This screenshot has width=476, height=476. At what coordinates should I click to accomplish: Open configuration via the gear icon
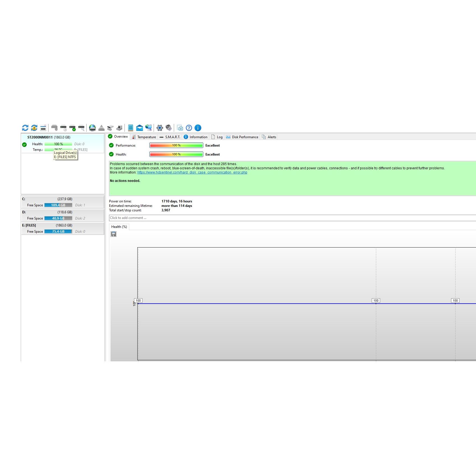pyautogui.click(x=160, y=128)
